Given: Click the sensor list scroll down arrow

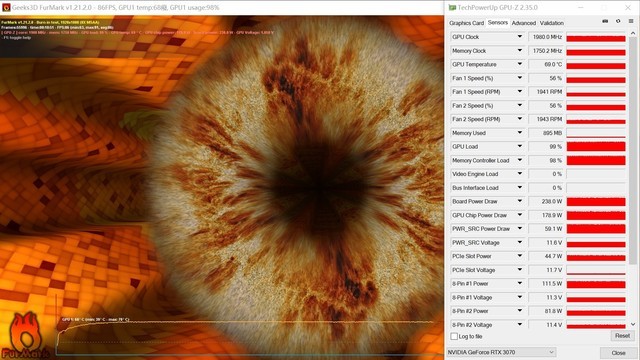Looking at the screenshot, I should (x=633, y=324).
